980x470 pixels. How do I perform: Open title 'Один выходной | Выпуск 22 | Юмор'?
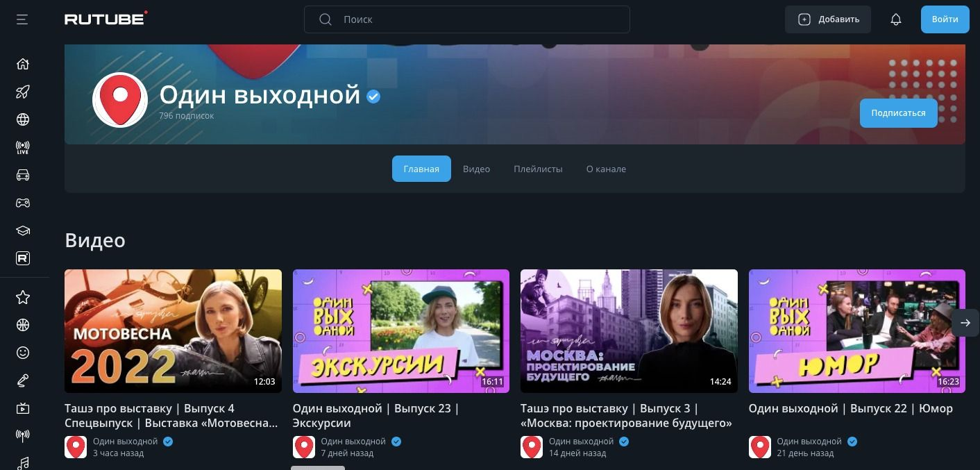[851, 408]
